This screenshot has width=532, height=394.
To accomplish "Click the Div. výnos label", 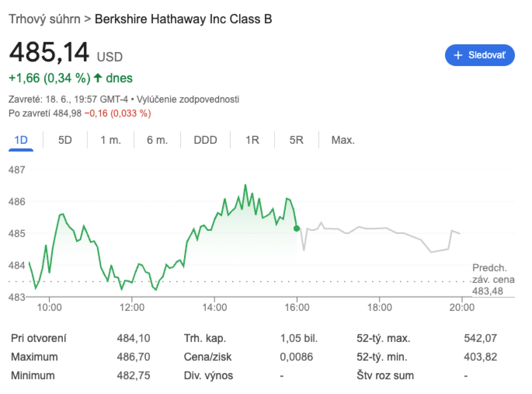I will tap(208, 376).
